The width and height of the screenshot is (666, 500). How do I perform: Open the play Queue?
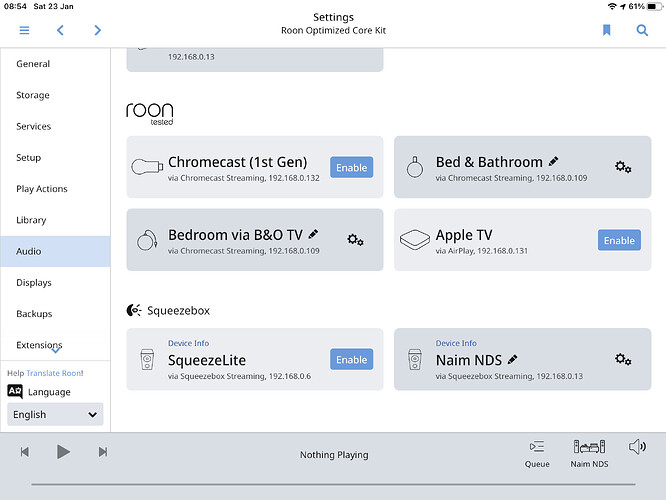tap(537, 453)
